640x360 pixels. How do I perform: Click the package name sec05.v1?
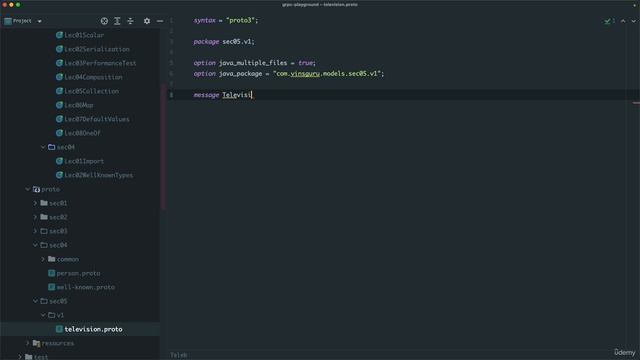click(237, 42)
